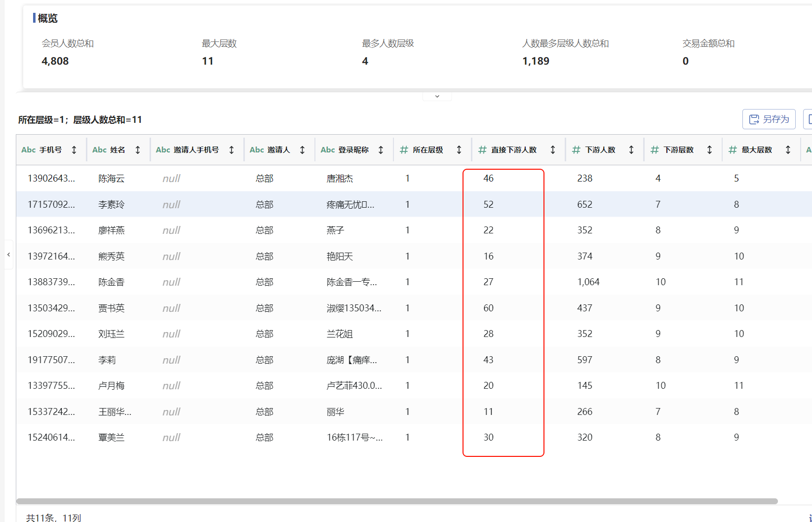Select the 手机号 column header
This screenshot has height=522, width=812.
(51, 149)
